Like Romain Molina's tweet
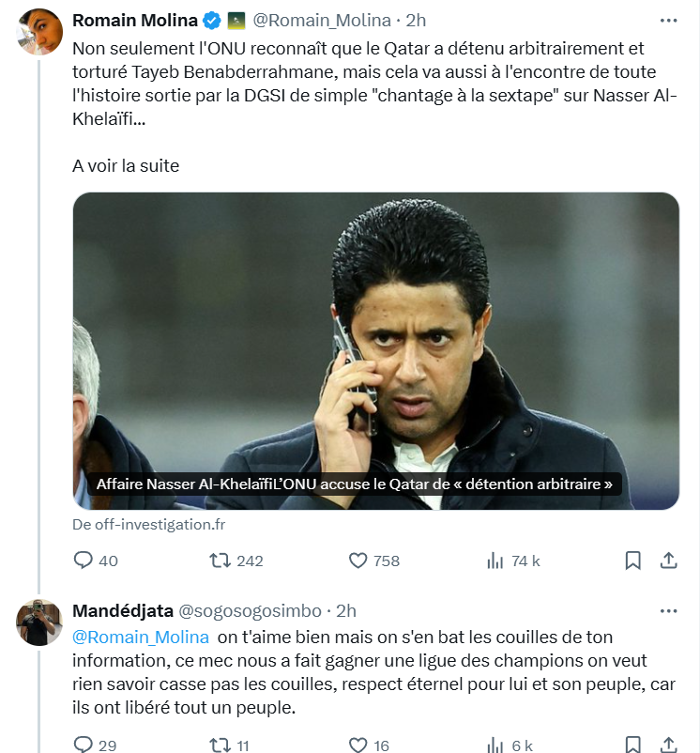 pos(358,561)
